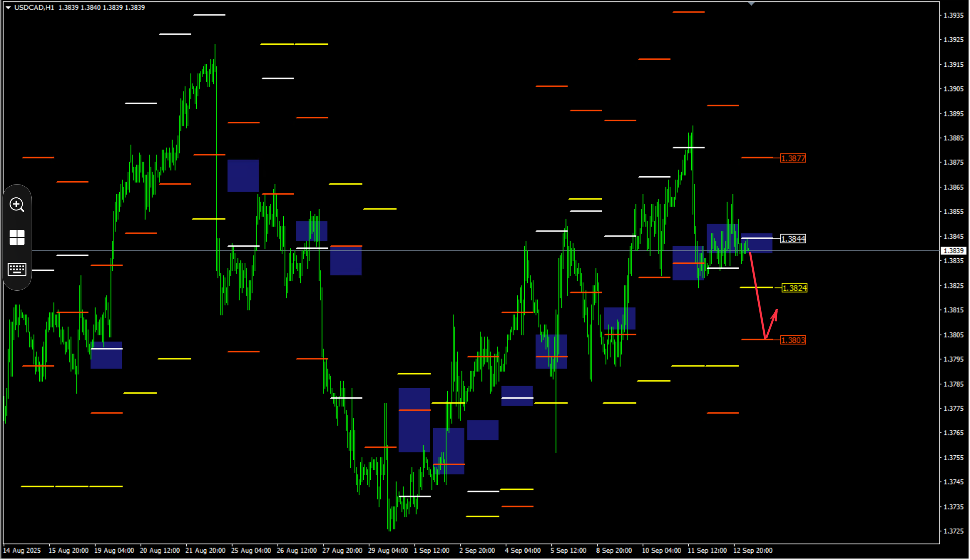Click the 1.3755 price scale value

(953, 458)
